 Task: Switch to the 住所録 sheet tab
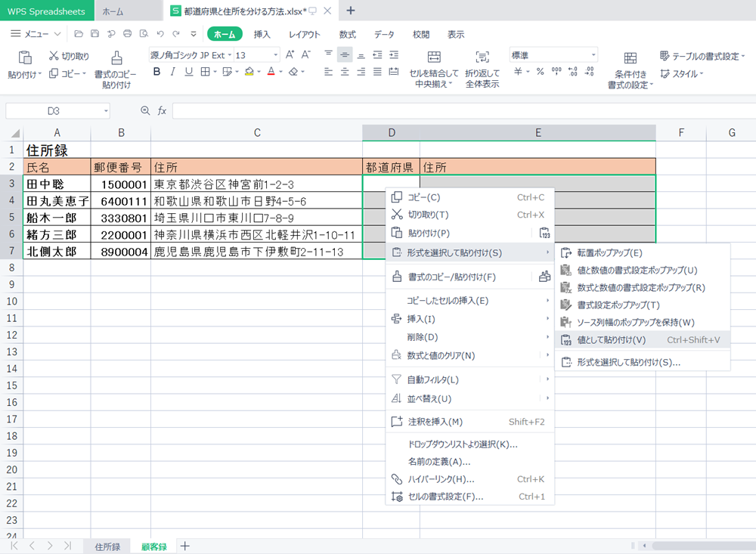(x=107, y=546)
